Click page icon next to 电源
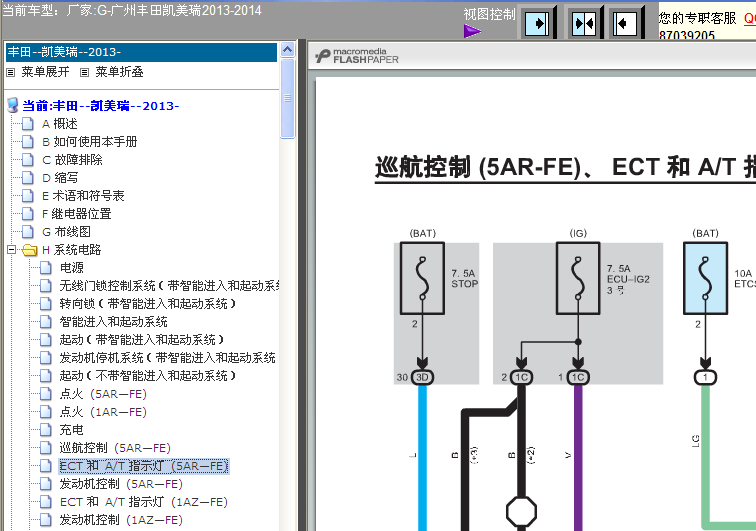This screenshot has height=531, width=756. (x=46, y=268)
